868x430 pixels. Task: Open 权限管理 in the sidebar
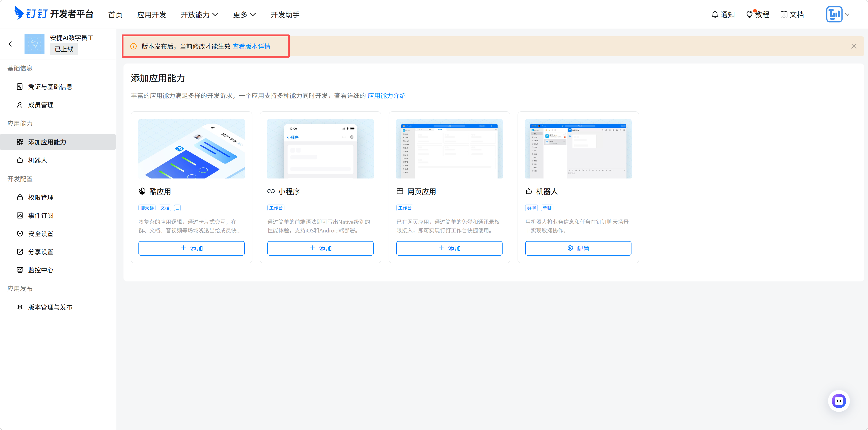click(x=58, y=197)
